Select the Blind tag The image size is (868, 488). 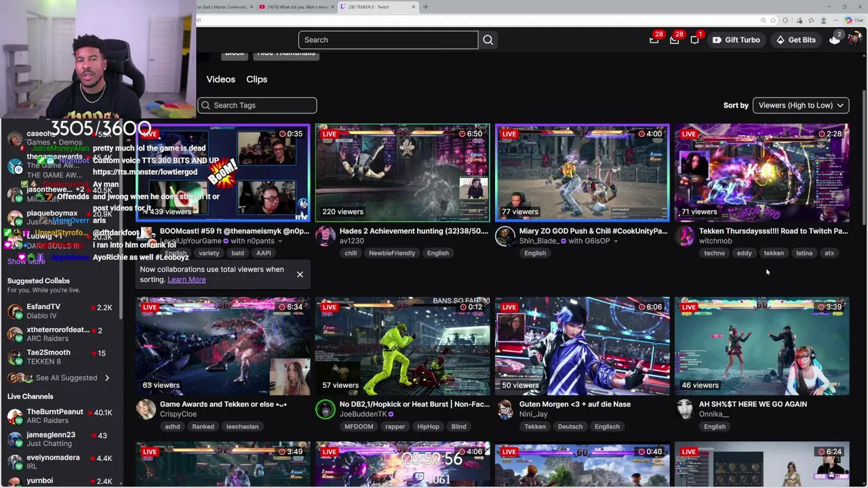pos(459,426)
